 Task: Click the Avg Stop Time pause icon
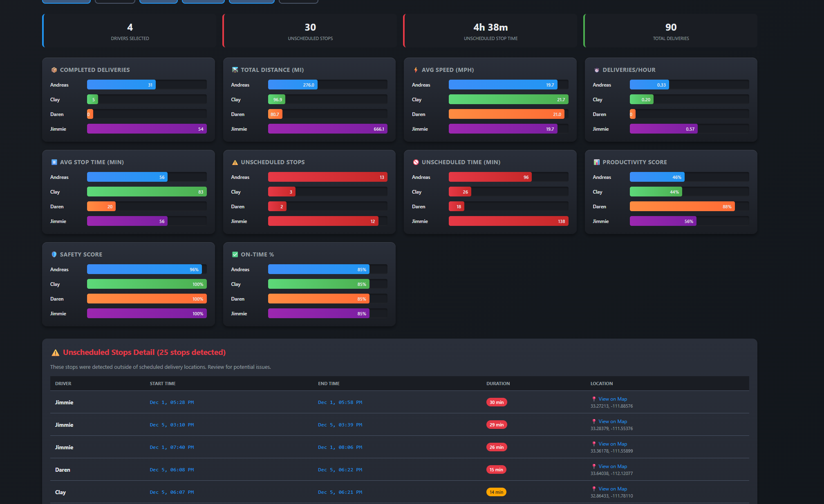[54, 162]
